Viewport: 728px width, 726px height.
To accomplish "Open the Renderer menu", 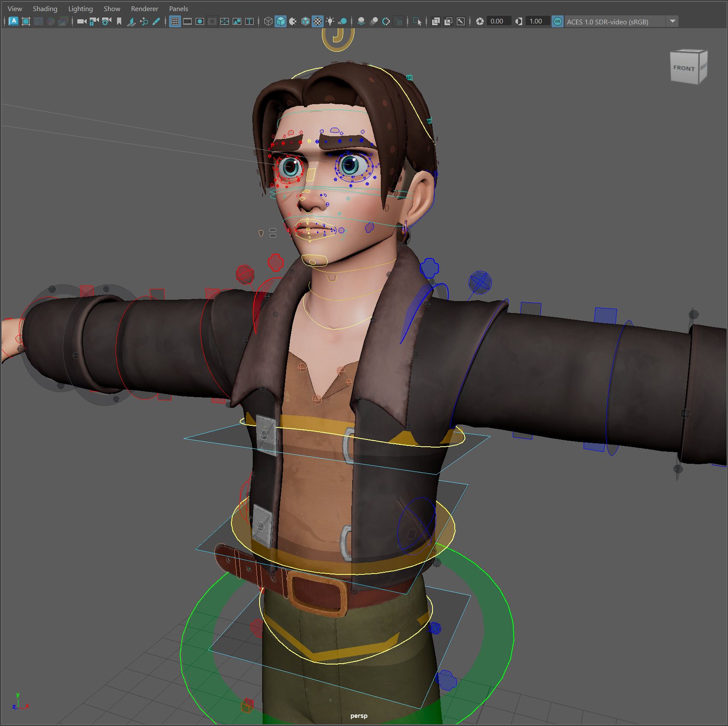I will (144, 9).
